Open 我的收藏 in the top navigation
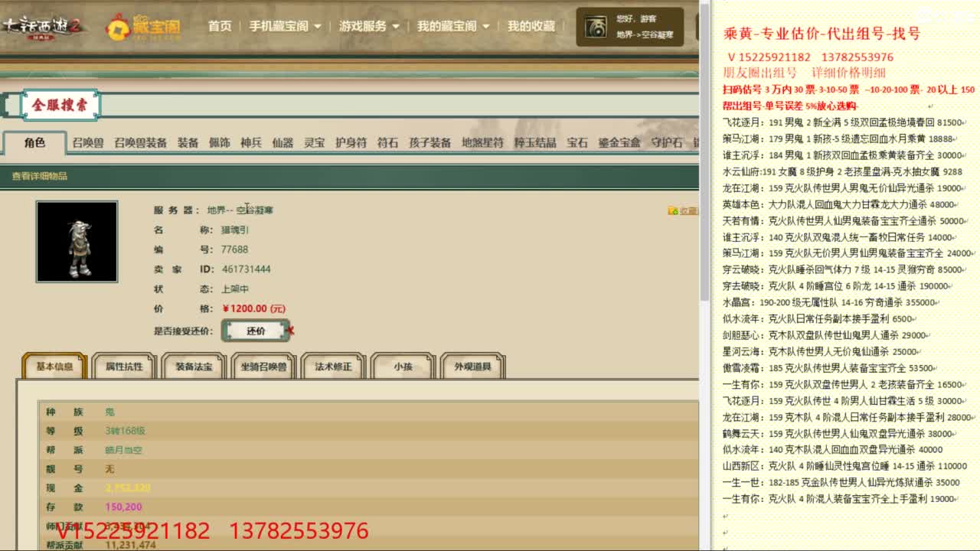 (x=531, y=26)
